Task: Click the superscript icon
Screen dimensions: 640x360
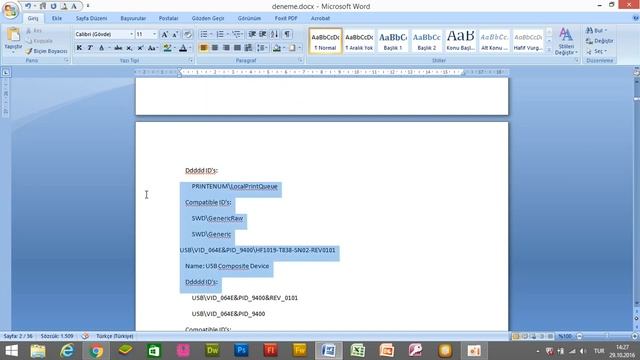Action: click(x=140, y=48)
